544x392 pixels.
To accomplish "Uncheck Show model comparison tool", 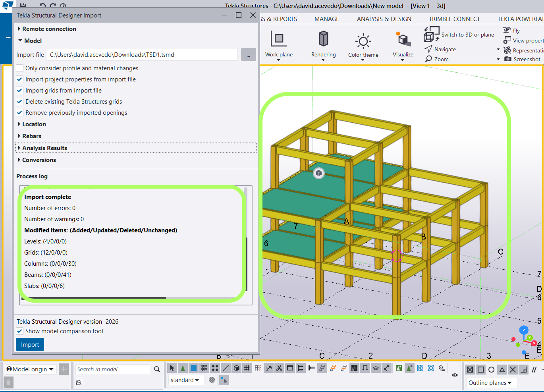I will (x=19, y=331).
